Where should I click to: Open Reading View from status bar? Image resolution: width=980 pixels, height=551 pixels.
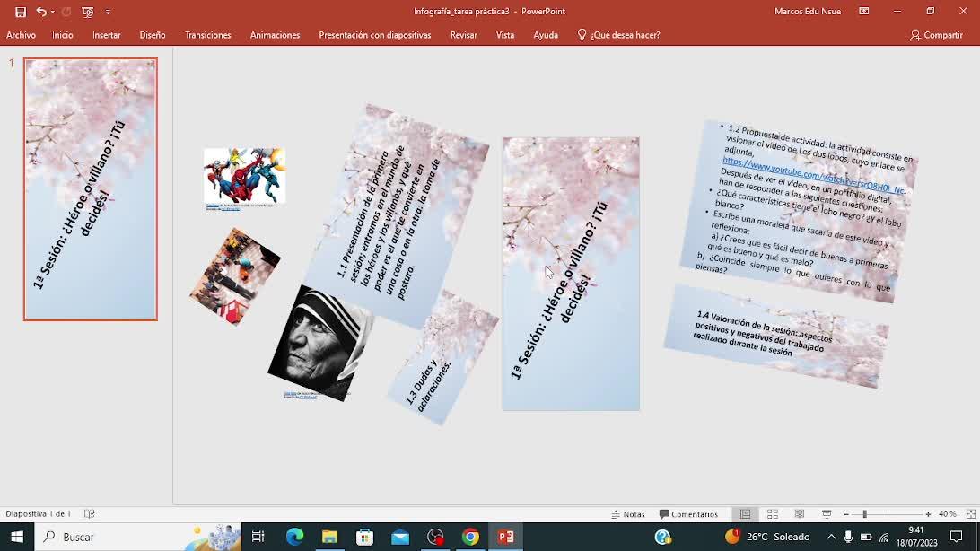[800, 514]
